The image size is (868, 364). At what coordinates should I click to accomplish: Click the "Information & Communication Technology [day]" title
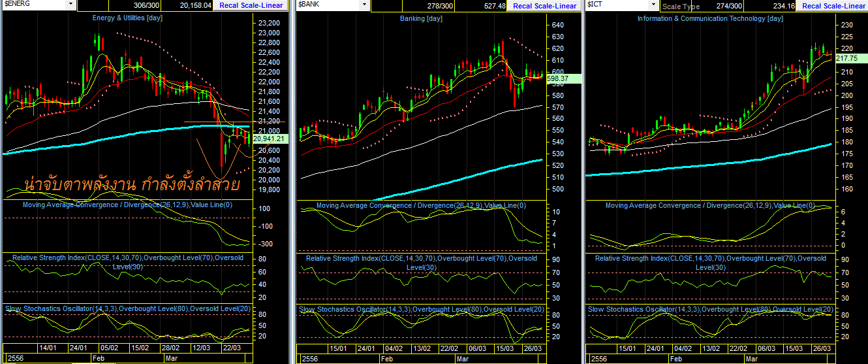coord(710,18)
